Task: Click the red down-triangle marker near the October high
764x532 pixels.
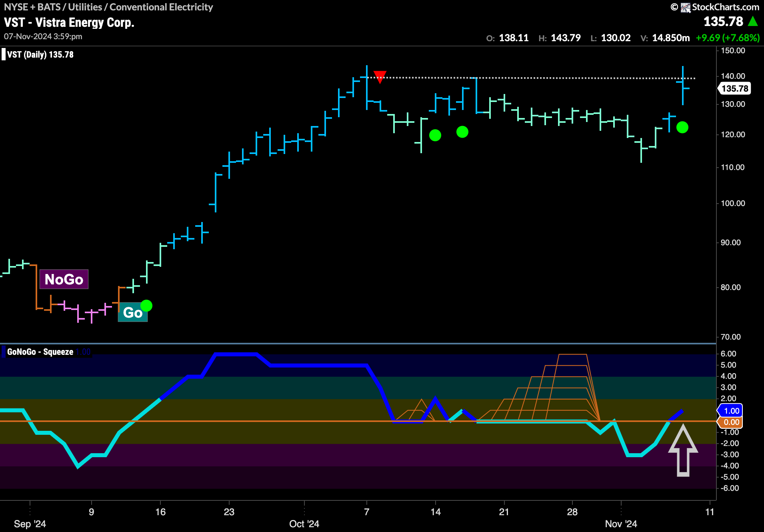Action: tap(380, 76)
